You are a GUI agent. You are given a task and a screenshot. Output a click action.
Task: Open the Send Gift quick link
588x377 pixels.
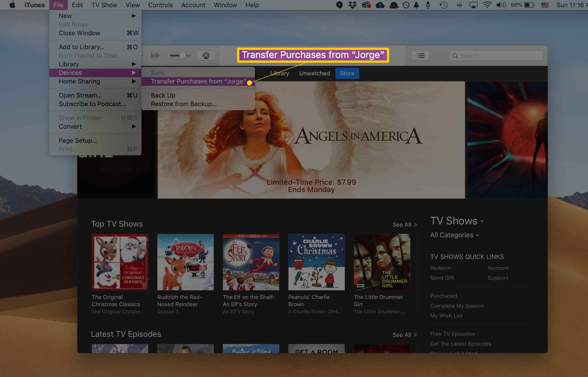442,278
